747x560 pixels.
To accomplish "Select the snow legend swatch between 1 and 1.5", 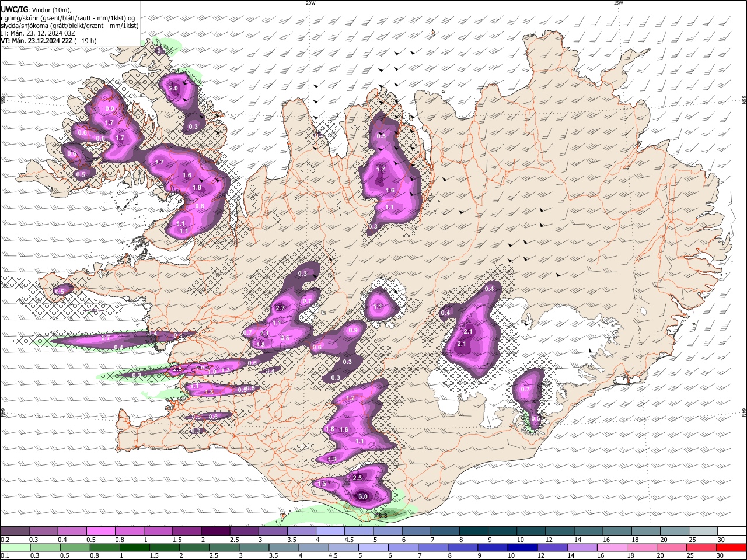I will point(158,531).
